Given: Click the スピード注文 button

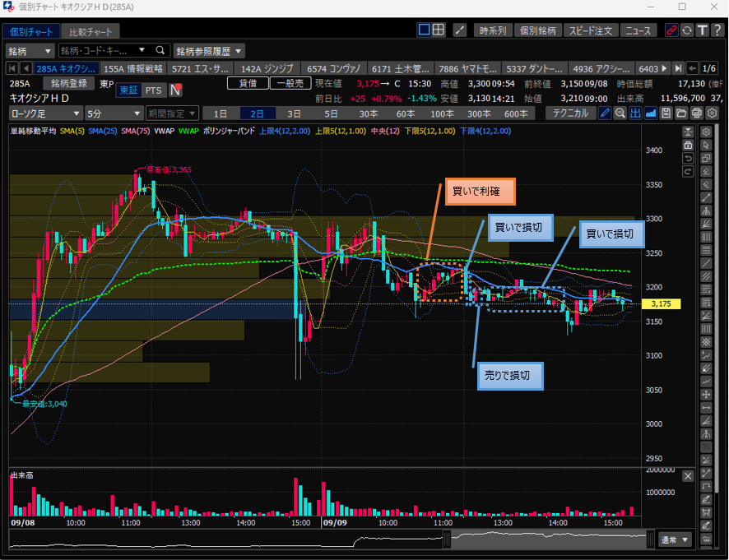Looking at the screenshot, I should [x=591, y=30].
